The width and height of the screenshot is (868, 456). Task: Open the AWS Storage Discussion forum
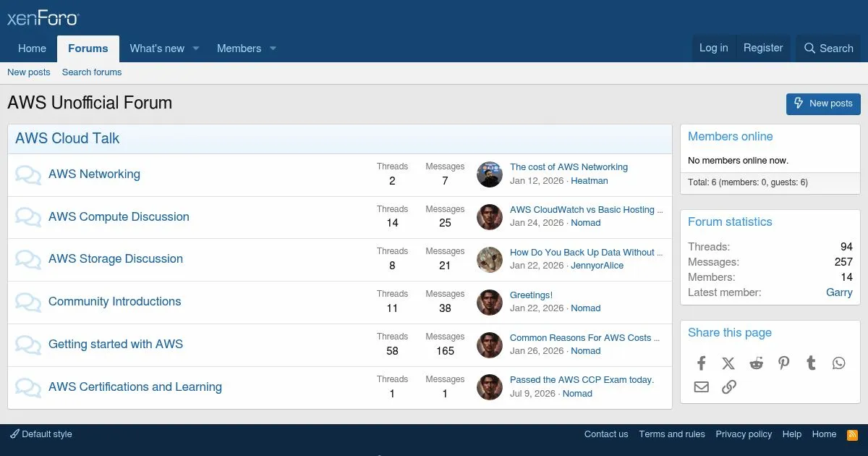click(116, 259)
